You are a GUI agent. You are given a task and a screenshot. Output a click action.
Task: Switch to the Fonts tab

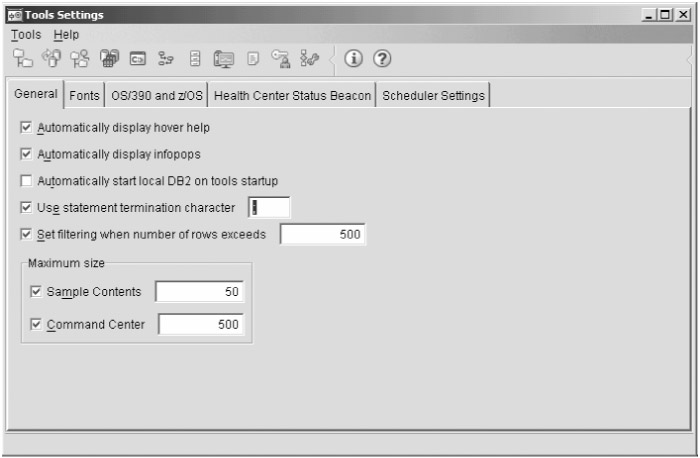click(x=84, y=96)
